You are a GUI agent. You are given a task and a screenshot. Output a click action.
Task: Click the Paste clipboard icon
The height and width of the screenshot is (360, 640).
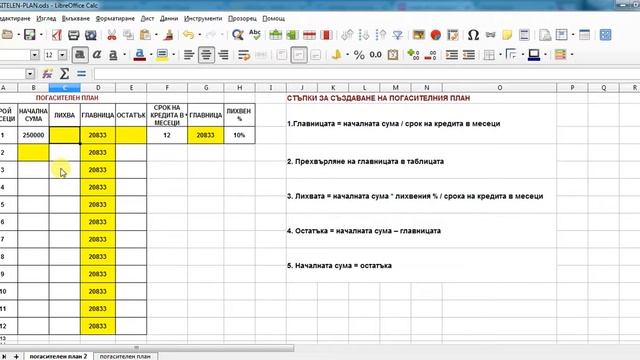(x=145, y=35)
